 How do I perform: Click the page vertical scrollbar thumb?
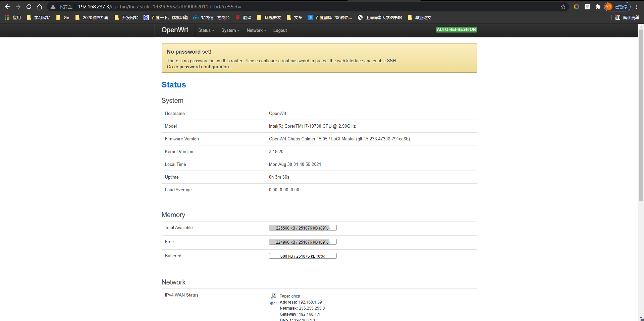coord(641,115)
